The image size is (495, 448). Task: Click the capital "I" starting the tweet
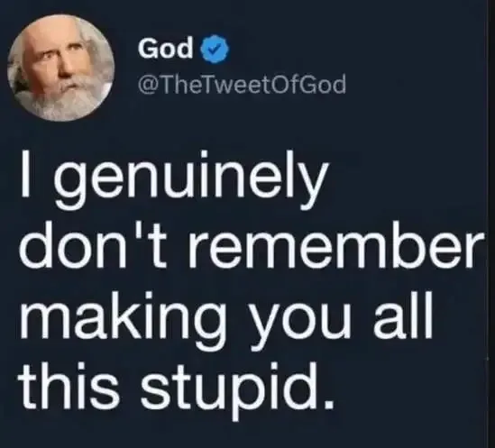(x=27, y=173)
